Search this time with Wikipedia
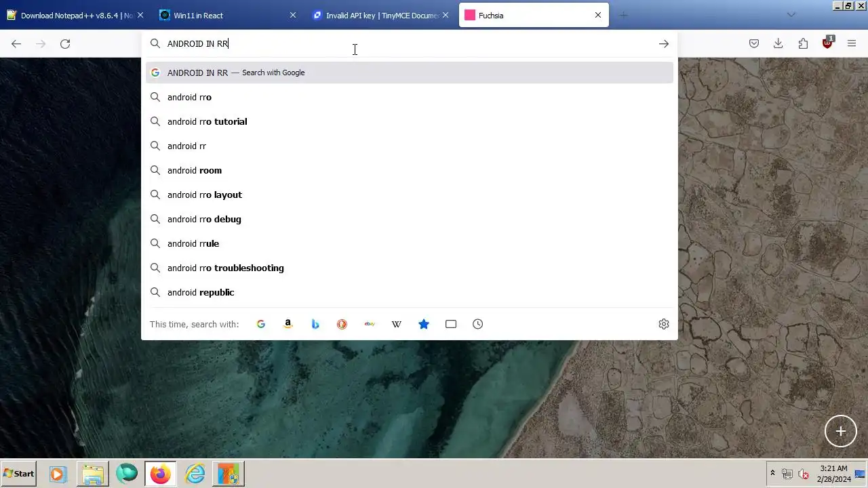This screenshot has width=868, height=488. tap(397, 324)
